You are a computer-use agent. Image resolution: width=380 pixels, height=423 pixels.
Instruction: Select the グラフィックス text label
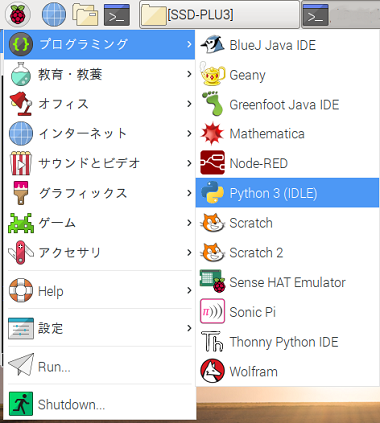pos(83,193)
